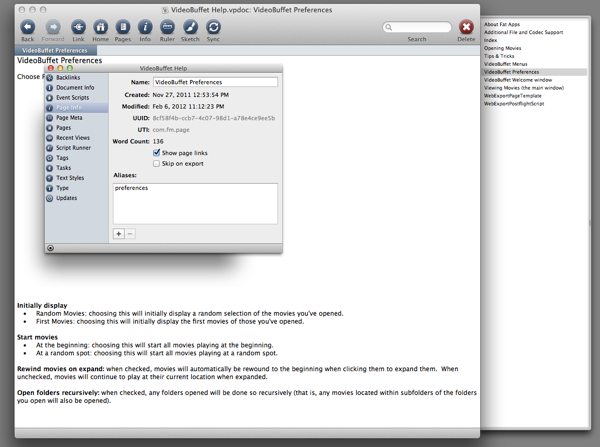Click the Modified date value
The height and width of the screenshot is (447, 600).
[x=188, y=106]
